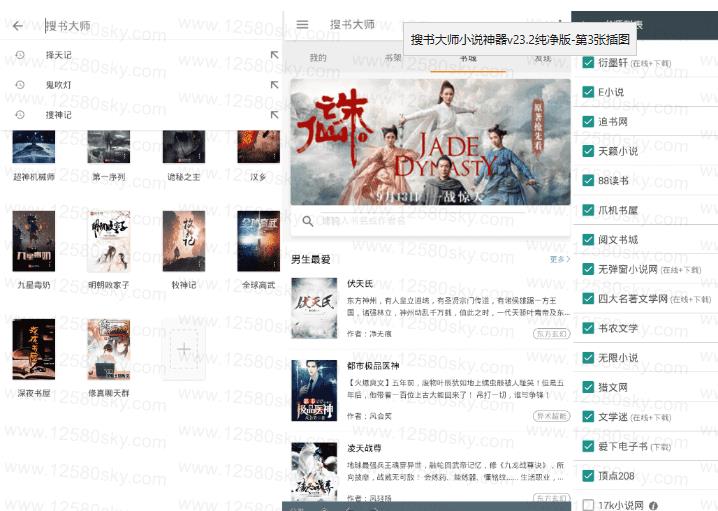Switch to the 我的 tab
The width and height of the screenshot is (718, 511).
click(x=318, y=58)
